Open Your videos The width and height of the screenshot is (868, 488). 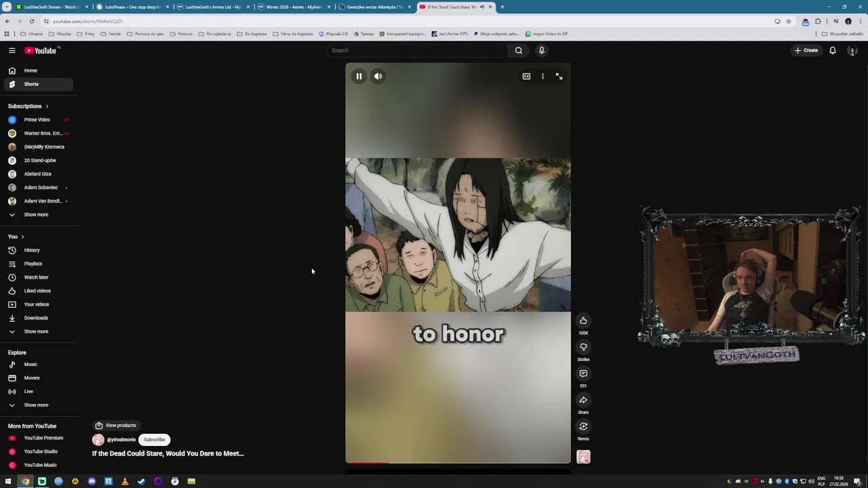[x=37, y=304]
